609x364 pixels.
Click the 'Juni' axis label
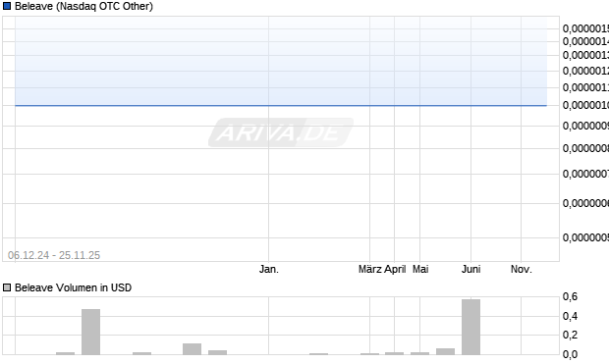tap(471, 269)
